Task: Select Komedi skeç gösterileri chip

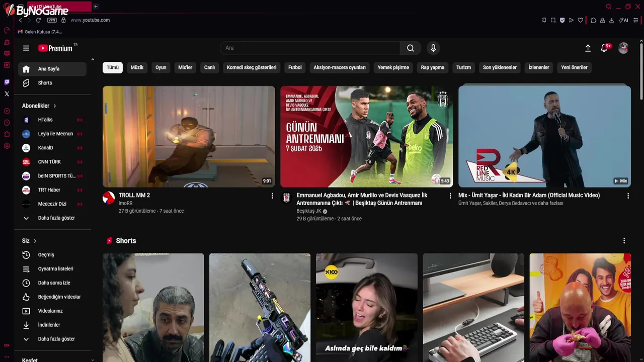Action: (252, 67)
